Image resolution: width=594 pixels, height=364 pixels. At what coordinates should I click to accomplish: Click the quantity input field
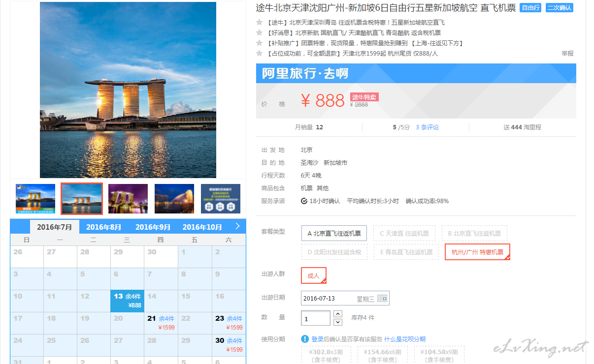(316, 318)
